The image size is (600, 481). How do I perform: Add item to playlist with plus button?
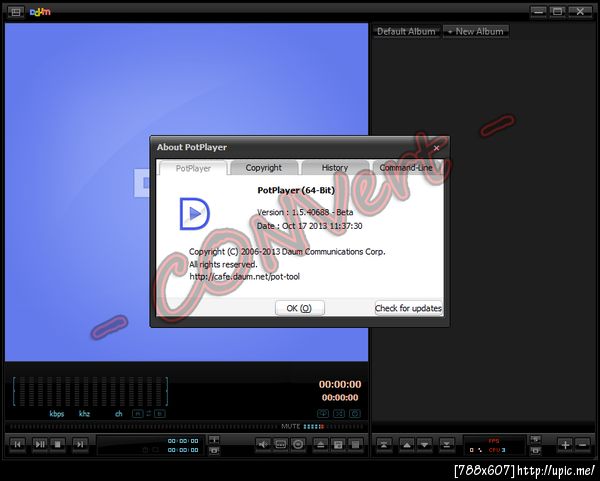pyautogui.click(x=565, y=445)
